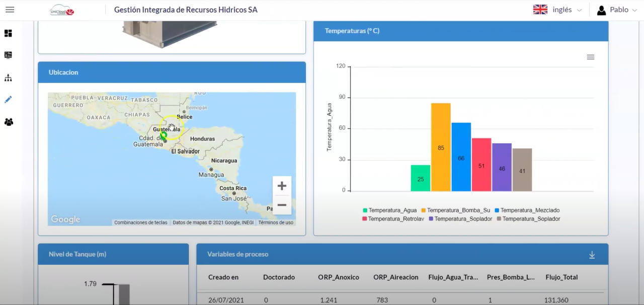Click the blue bar valued 66
Viewport: 644px width, 305px height.
[461, 157]
